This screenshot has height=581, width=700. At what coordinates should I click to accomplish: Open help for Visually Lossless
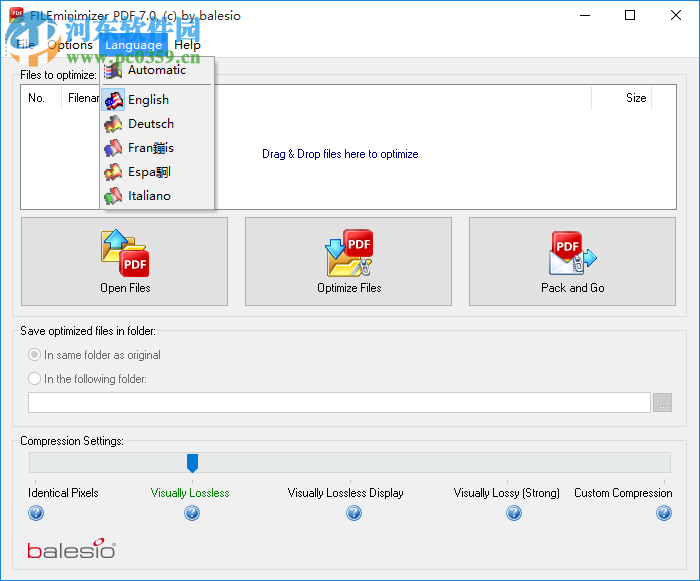[192, 513]
